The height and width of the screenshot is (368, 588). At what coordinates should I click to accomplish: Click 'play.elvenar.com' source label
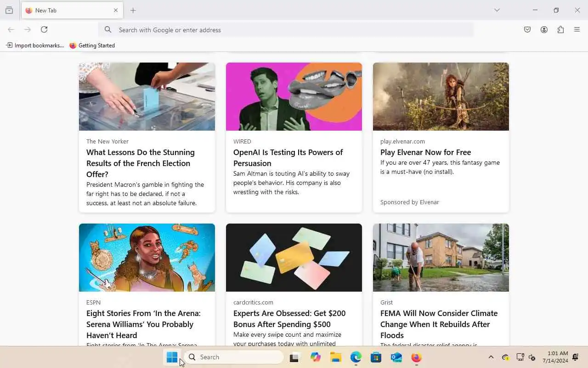point(402,141)
